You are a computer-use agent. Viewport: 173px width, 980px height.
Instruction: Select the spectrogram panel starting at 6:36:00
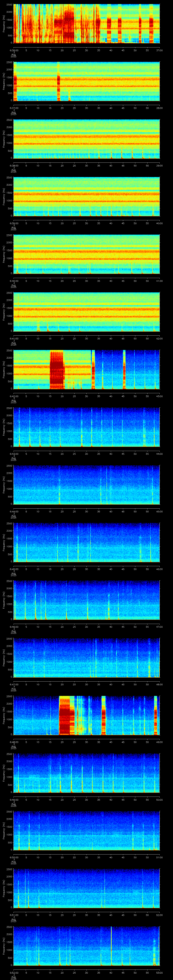[86, 24]
